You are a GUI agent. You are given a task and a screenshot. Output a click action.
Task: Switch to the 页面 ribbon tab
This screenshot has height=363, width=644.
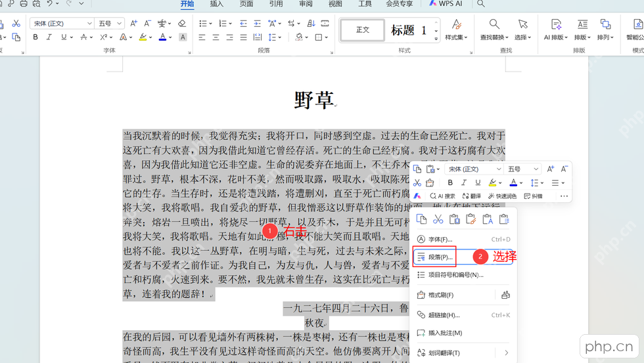pyautogui.click(x=246, y=4)
